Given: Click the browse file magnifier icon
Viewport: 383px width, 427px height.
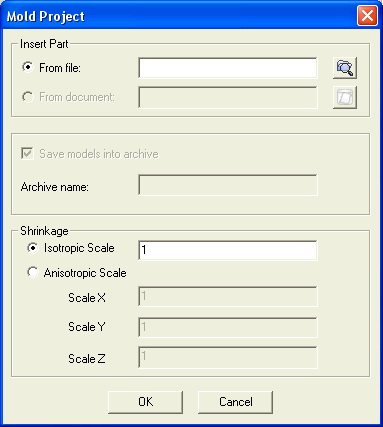Looking at the screenshot, I should 345,68.
